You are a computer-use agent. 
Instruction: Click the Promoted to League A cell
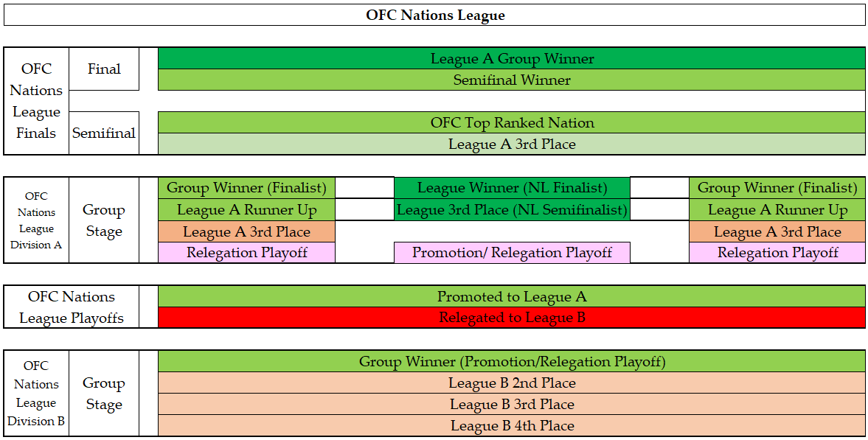(512, 297)
